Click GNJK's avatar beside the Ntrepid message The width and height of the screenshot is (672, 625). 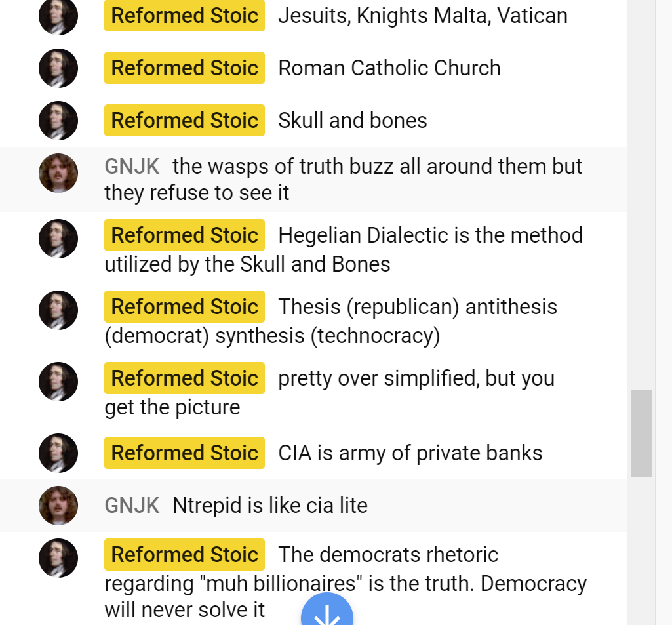click(58, 506)
